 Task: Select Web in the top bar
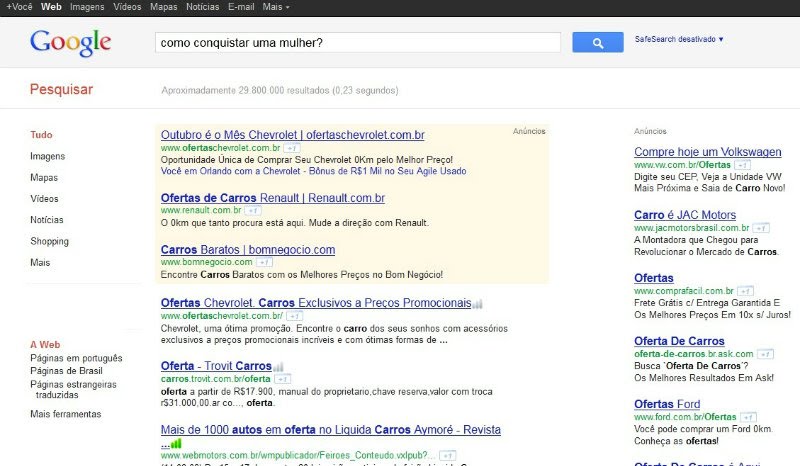pos(51,7)
